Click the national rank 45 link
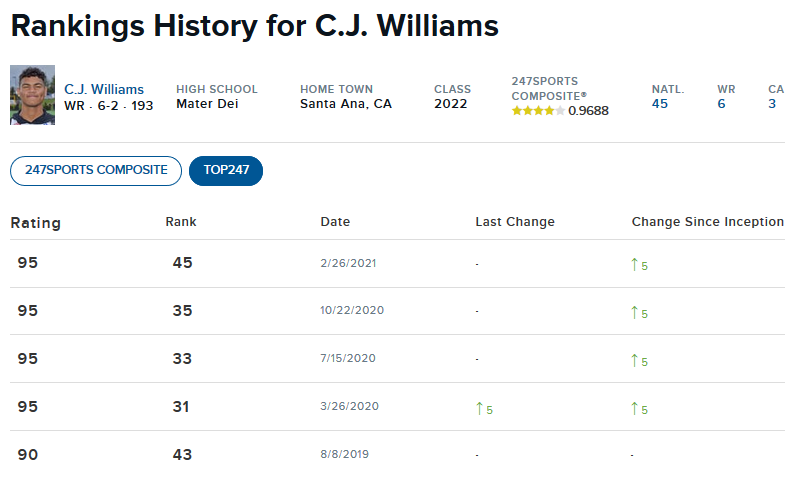Screen dimensions: 792x495 pyautogui.click(x=660, y=103)
